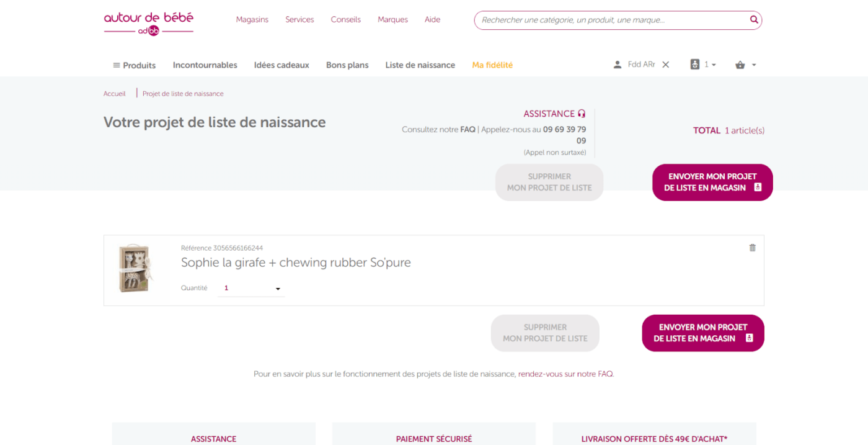Open Bons plans menu
Image resolution: width=868 pixels, height=445 pixels.
(x=347, y=65)
